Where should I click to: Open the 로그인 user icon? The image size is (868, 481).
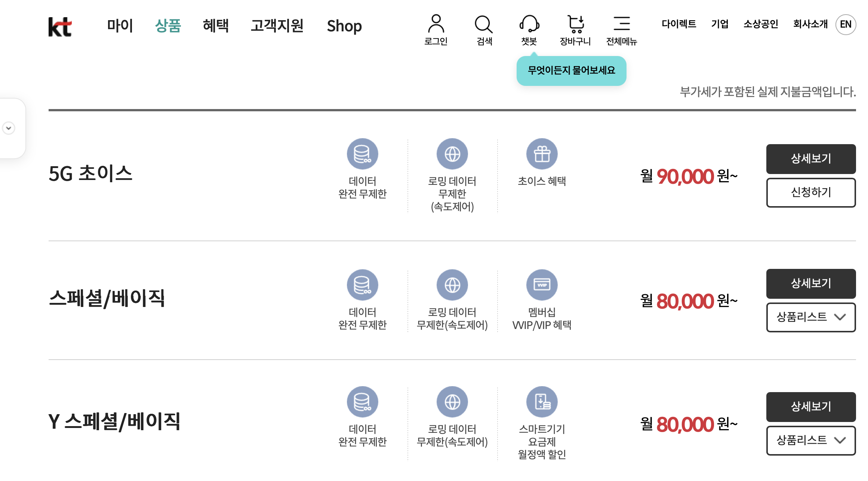point(436,24)
